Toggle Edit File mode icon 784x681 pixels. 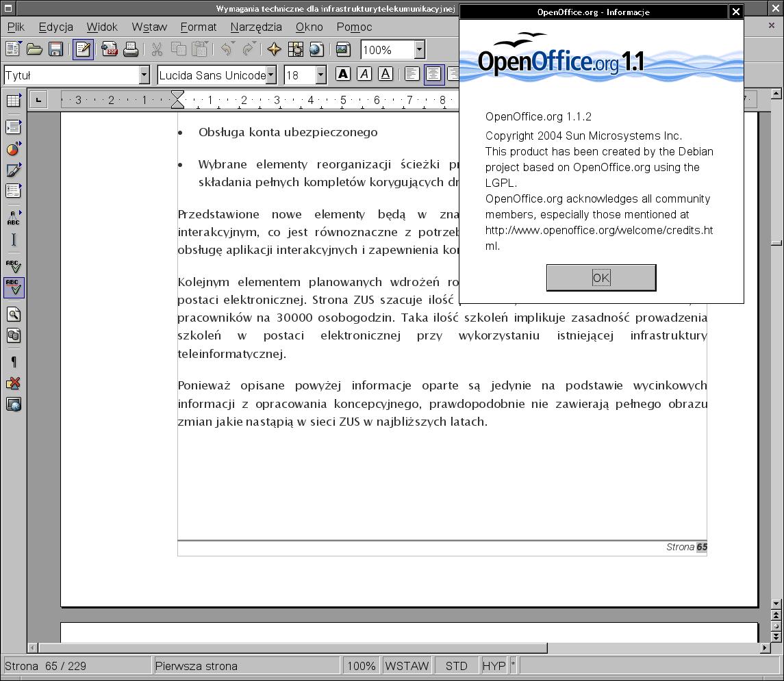(x=83, y=49)
